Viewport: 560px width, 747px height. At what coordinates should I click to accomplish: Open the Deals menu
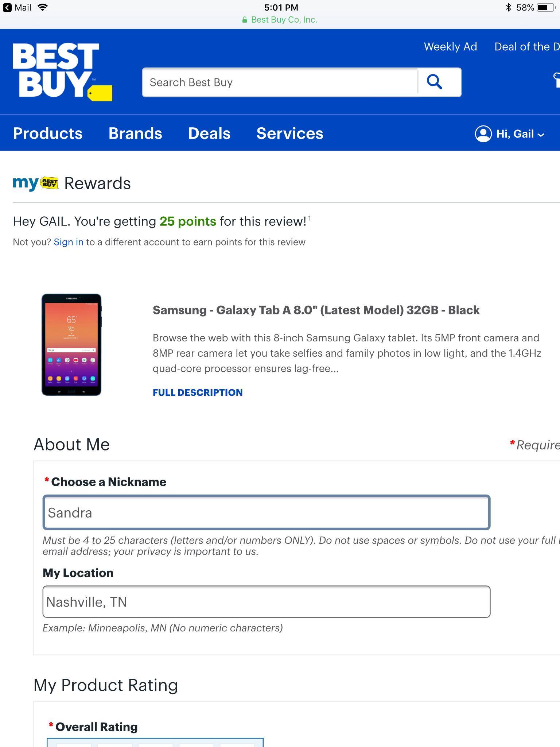(x=209, y=133)
